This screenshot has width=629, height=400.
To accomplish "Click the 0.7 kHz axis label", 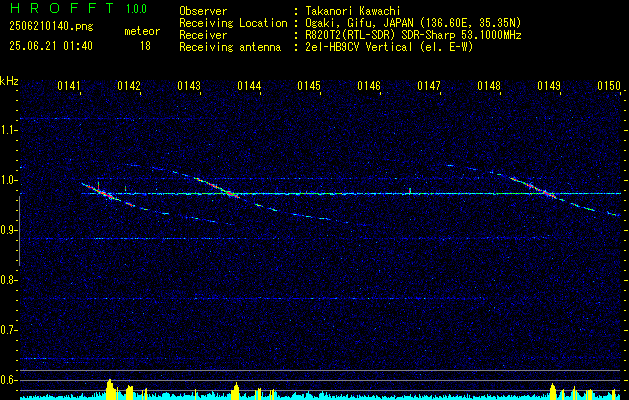I will pos(8,330).
